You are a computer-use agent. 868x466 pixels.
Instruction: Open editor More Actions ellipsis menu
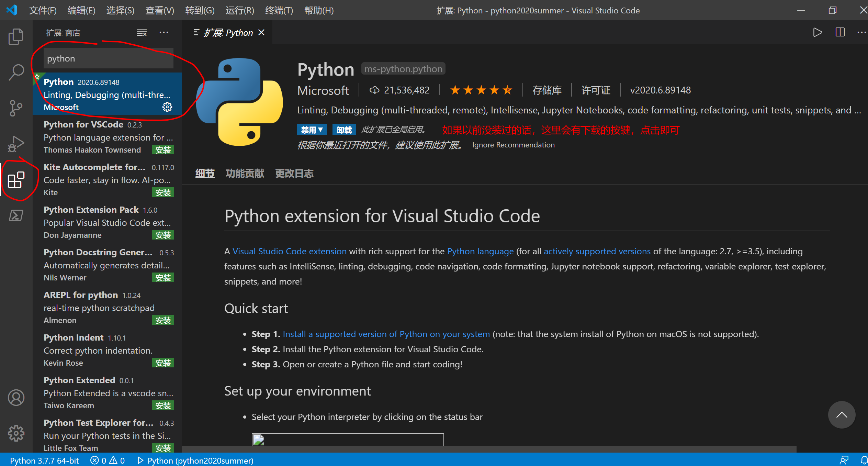(861, 33)
